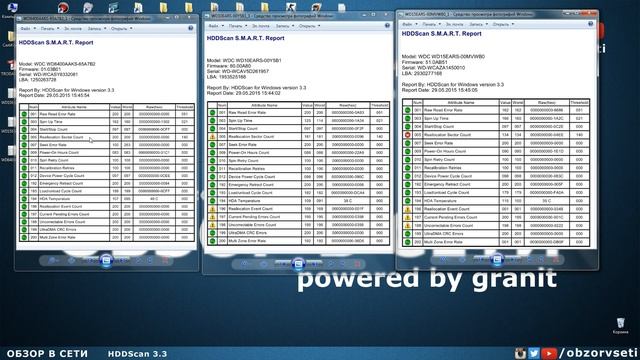This screenshot has height=360, width=640.
Task: Expand Печать menu in WD15EARS window
Action: (432, 24)
